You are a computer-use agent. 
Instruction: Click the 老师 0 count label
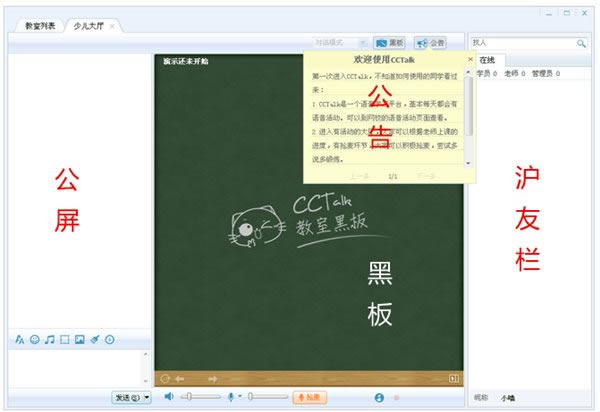(515, 73)
